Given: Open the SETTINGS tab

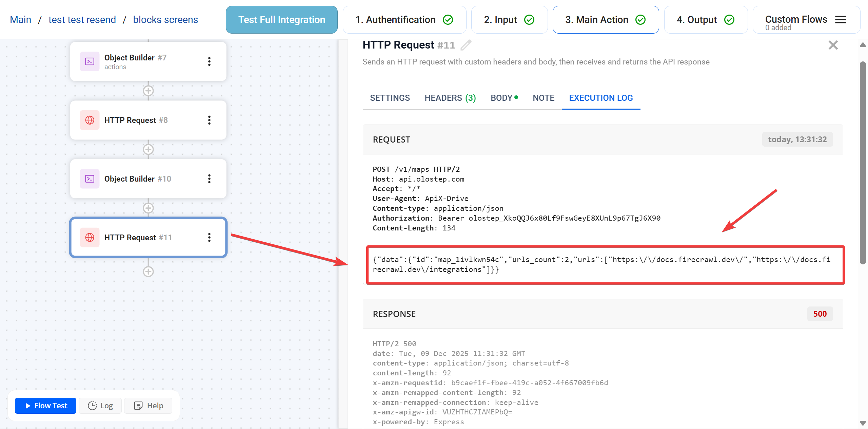Looking at the screenshot, I should 390,98.
